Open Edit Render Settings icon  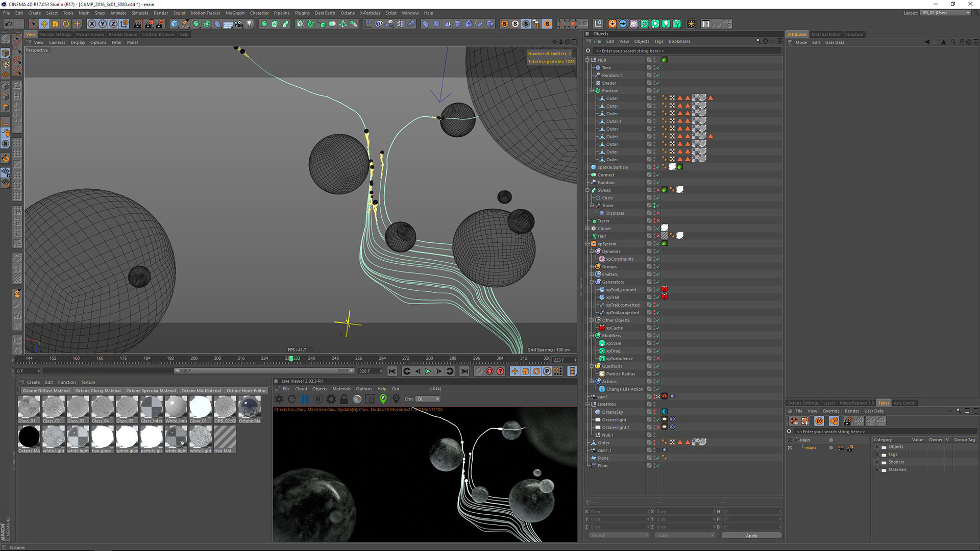160,23
